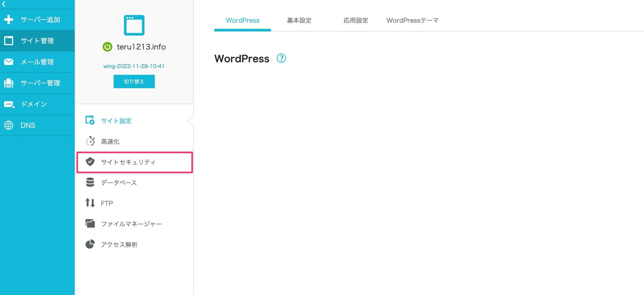Image resolution: width=644 pixels, height=295 pixels.
Task: Open the WordPress help question mark
Action: click(281, 58)
